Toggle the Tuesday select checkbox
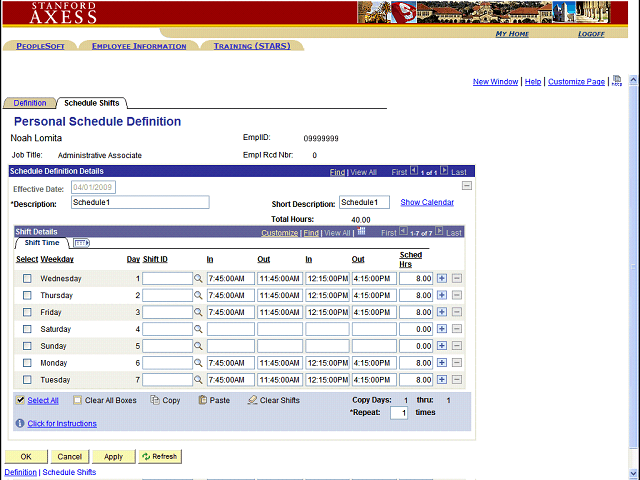The image size is (640, 480). click(x=27, y=381)
